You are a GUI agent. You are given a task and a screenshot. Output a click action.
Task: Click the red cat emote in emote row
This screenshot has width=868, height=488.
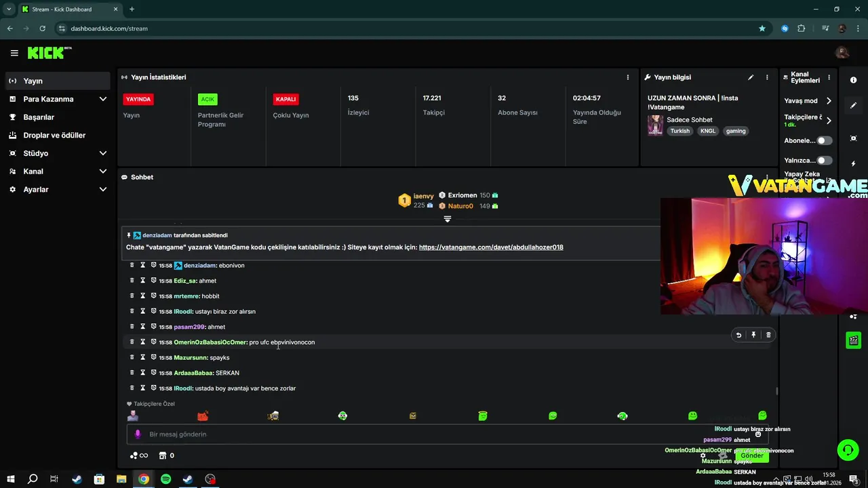(203, 415)
